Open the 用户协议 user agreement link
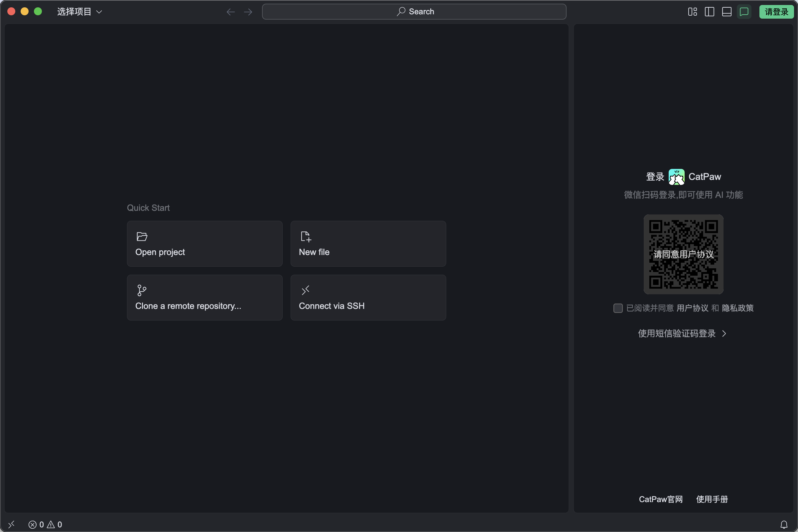Screen dimensions: 798x532 692,308
